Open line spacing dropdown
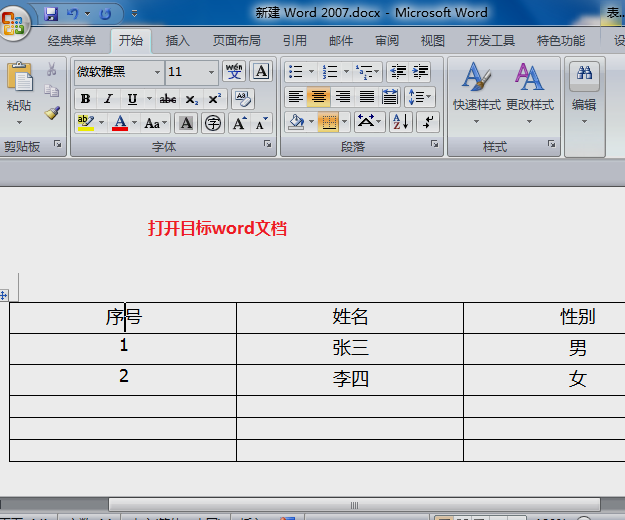Image resolution: width=625 pixels, height=520 pixels. coord(420,97)
